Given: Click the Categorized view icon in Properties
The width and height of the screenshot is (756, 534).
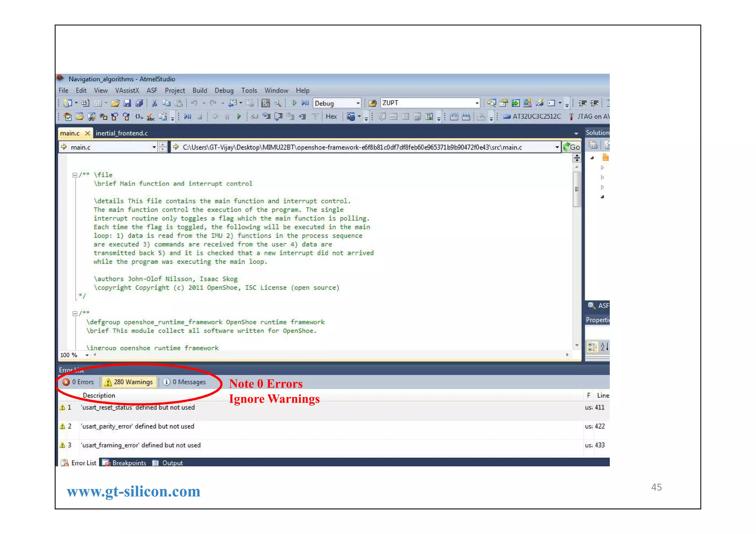Looking at the screenshot, I should click(x=592, y=347).
